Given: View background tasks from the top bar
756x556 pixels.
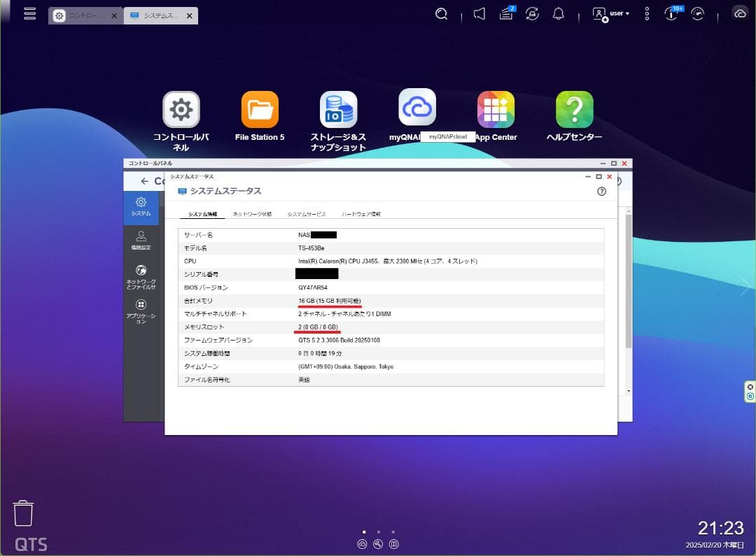Looking at the screenshot, I should (505, 13).
